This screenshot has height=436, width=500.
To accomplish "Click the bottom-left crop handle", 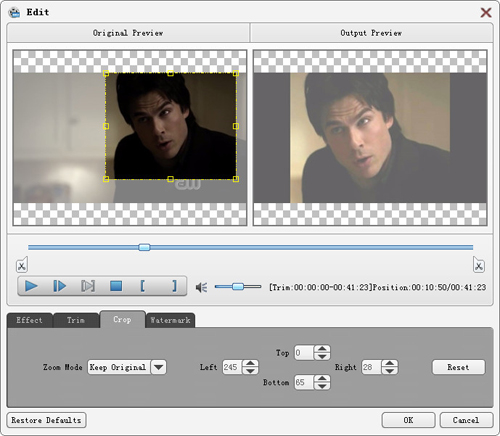I will [106, 179].
